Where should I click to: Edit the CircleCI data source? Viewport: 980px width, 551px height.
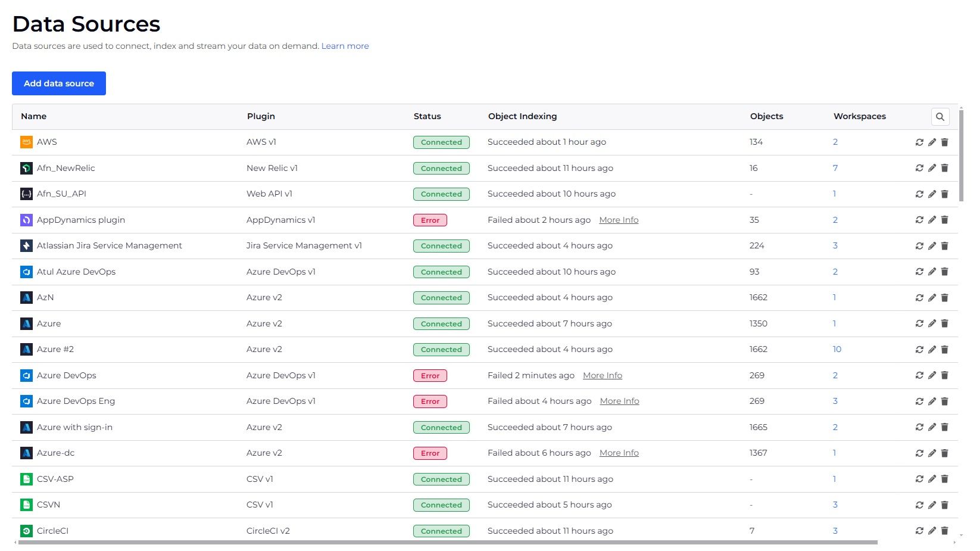(x=932, y=531)
